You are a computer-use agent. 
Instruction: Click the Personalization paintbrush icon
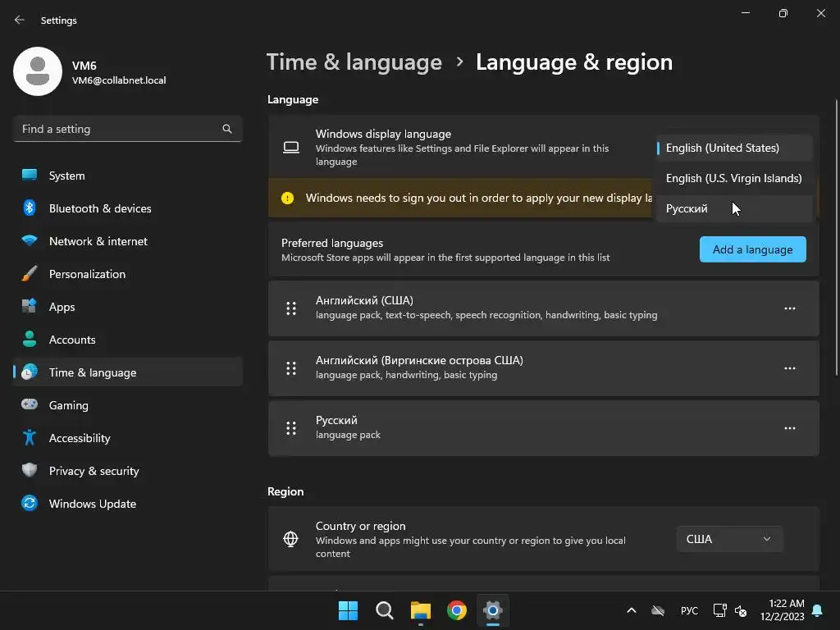[x=30, y=273]
